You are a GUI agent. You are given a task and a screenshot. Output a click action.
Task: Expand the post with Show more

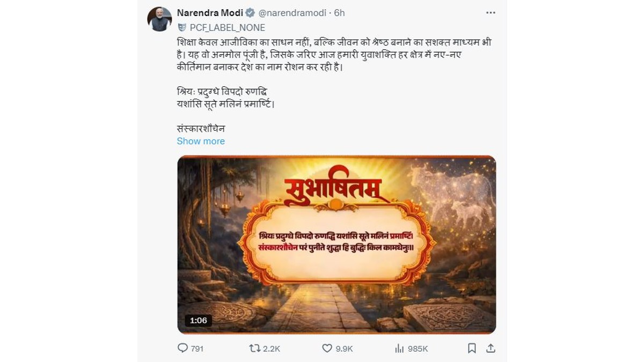click(x=201, y=141)
